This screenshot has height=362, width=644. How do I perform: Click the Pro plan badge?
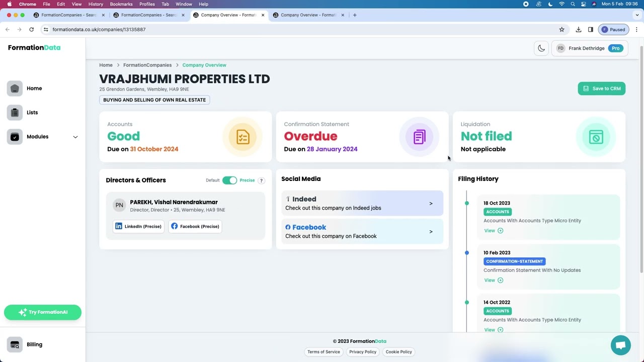pyautogui.click(x=616, y=48)
